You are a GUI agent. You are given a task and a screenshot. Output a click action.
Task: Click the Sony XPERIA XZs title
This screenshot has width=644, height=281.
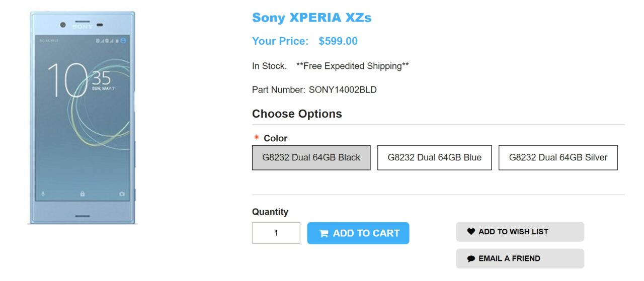(x=311, y=18)
